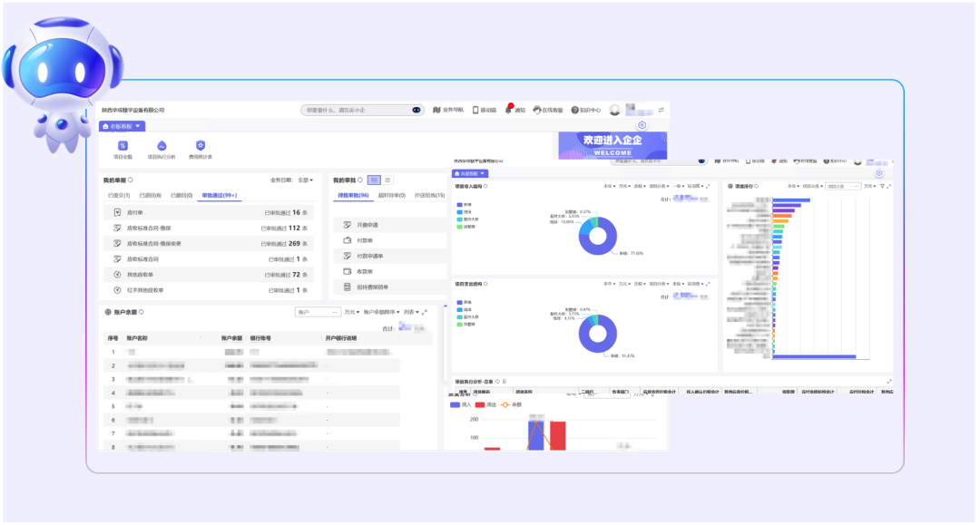Image resolution: width=980 pixels, height=525 pixels.
Task: Expand the 业务日期 全部 dropdown
Action: [x=304, y=180]
